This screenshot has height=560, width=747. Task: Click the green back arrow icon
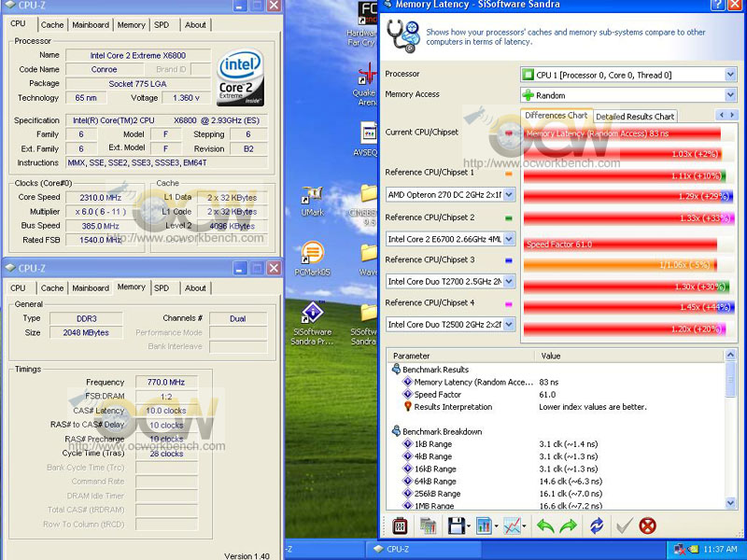(x=545, y=525)
